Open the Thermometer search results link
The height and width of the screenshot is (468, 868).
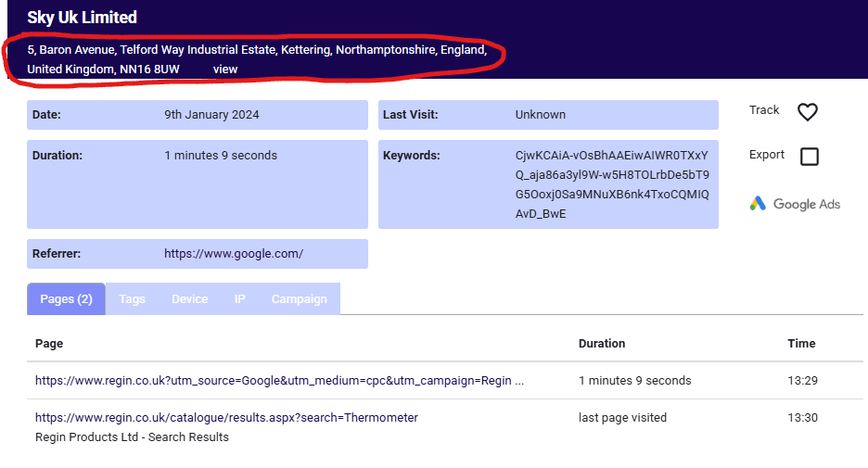pos(226,418)
